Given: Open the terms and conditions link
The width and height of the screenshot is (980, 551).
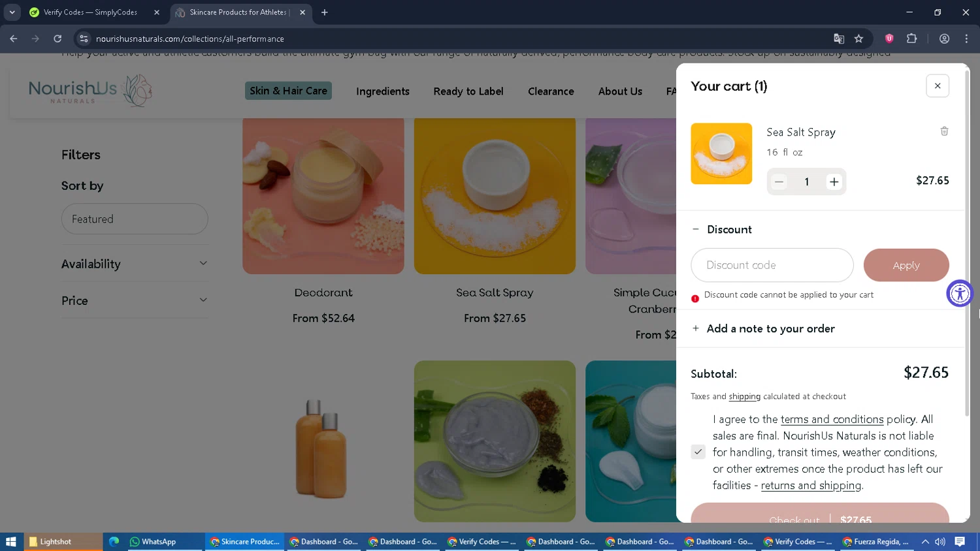Looking at the screenshot, I should (832, 419).
